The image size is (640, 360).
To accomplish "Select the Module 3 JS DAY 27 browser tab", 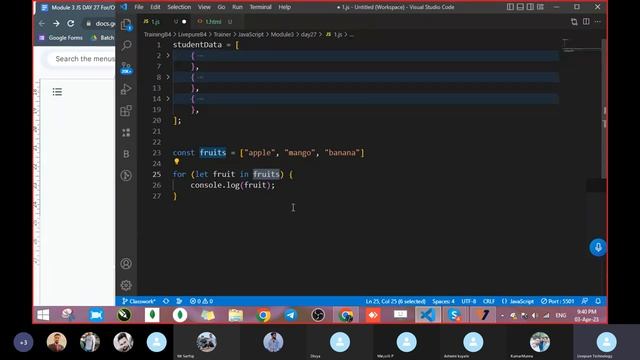I will pyautogui.click(x=78, y=7).
